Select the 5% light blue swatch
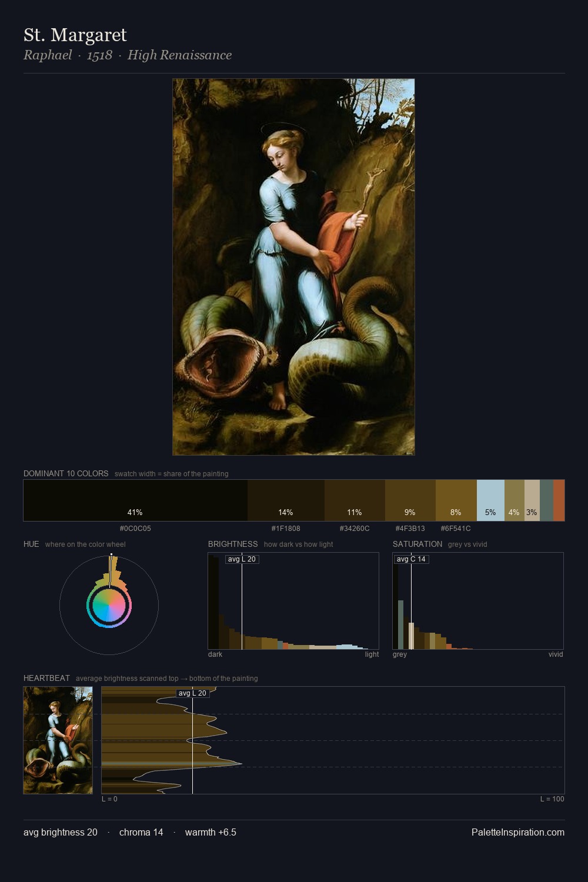This screenshot has height=882, width=588. (x=490, y=500)
